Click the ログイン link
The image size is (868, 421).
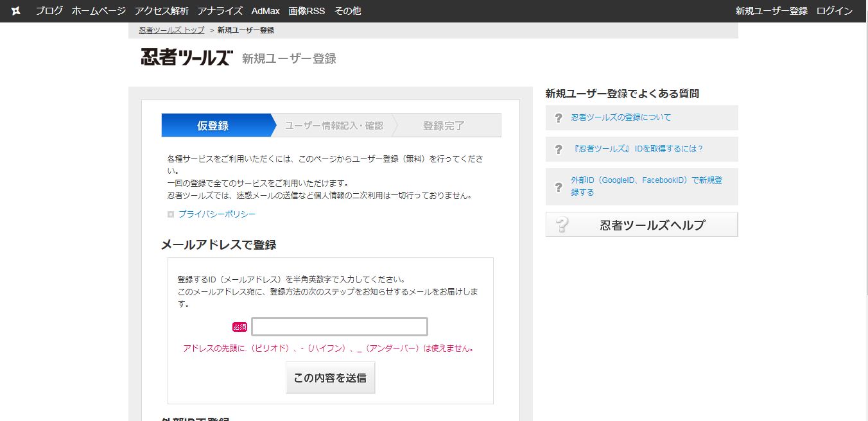[835, 11]
